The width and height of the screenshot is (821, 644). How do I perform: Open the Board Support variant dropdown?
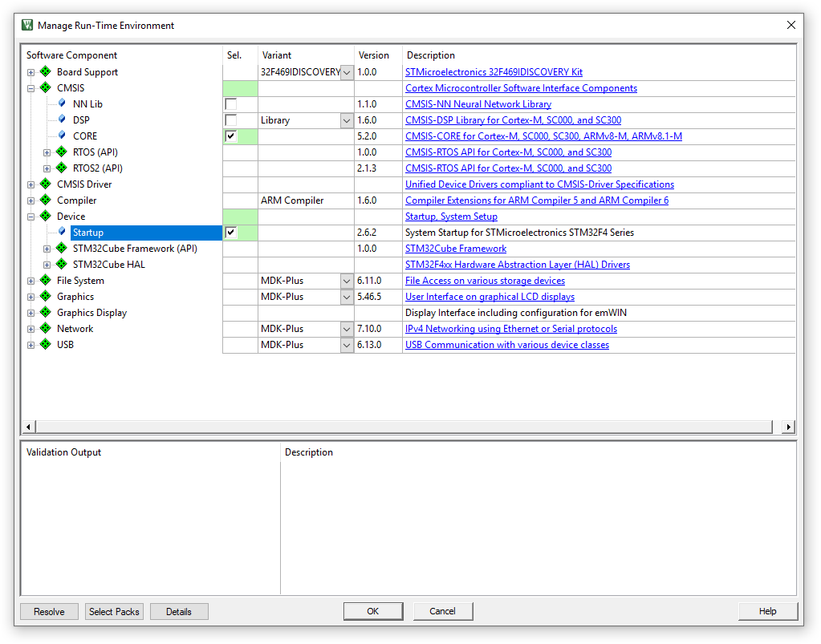(x=347, y=73)
